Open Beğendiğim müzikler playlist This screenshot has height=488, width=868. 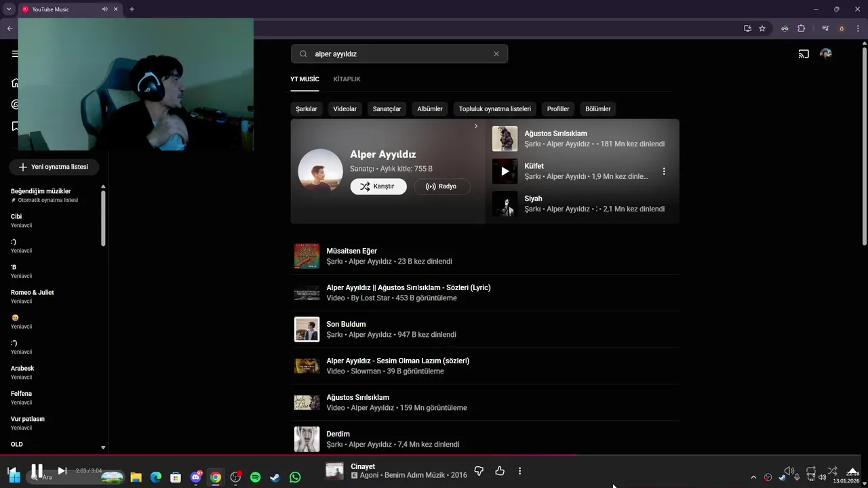41,191
